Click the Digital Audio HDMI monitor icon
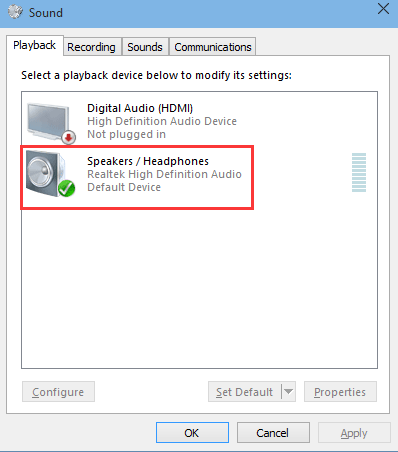The width and height of the screenshot is (398, 452). pyautogui.click(x=51, y=123)
